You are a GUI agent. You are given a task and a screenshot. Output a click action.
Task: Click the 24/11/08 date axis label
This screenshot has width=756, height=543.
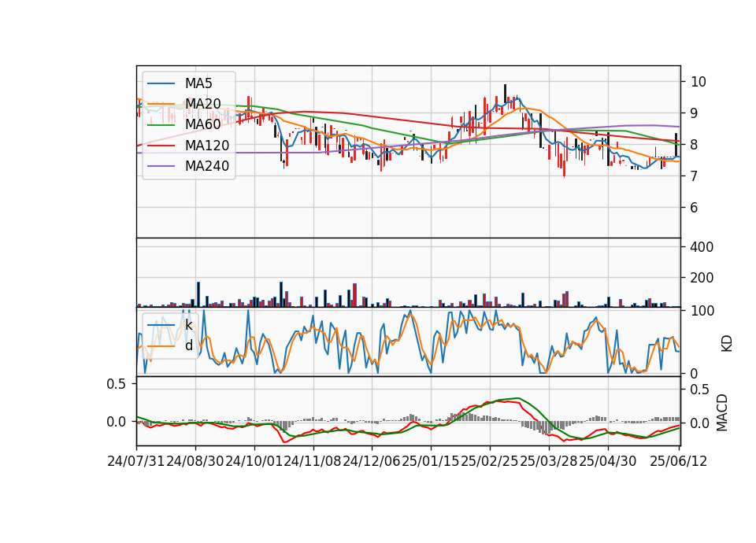pyautogui.click(x=313, y=461)
